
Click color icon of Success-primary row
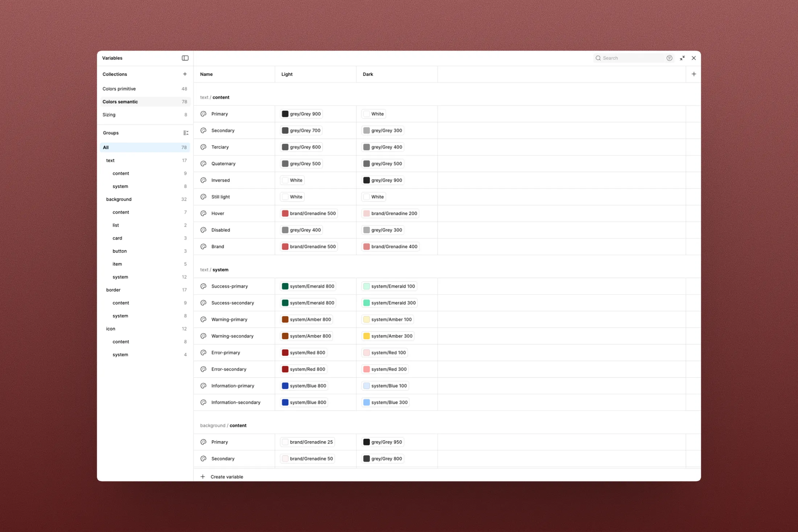(x=203, y=286)
